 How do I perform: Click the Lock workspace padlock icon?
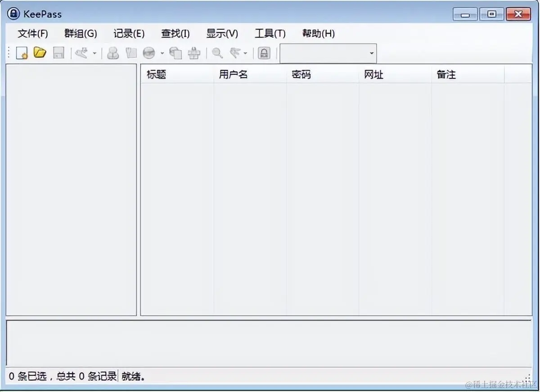tap(264, 53)
